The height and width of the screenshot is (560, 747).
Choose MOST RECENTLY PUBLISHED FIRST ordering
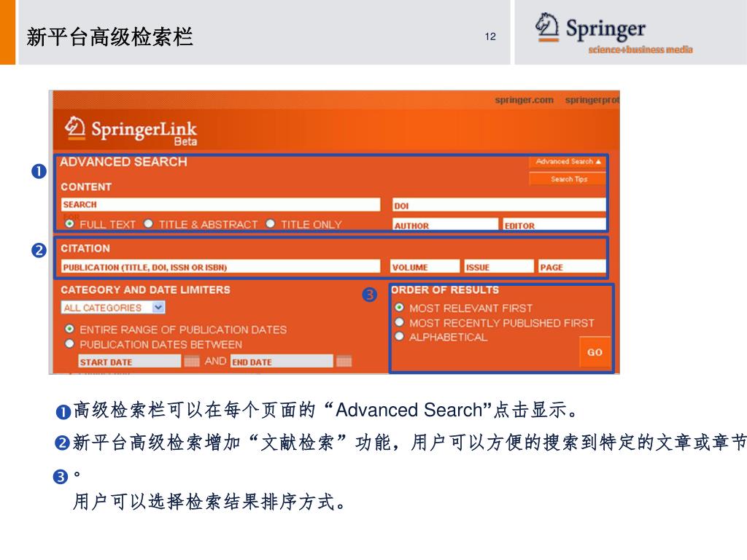pos(399,322)
